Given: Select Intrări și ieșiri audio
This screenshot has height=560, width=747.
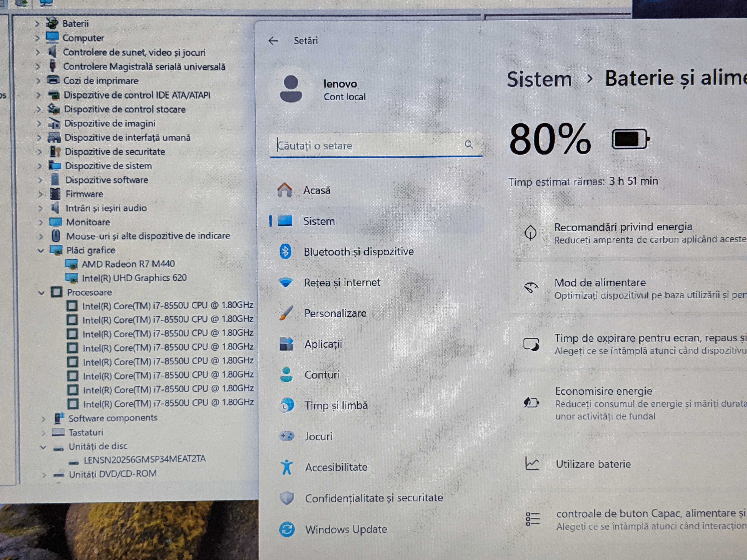Looking at the screenshot, I should [106, 208].
